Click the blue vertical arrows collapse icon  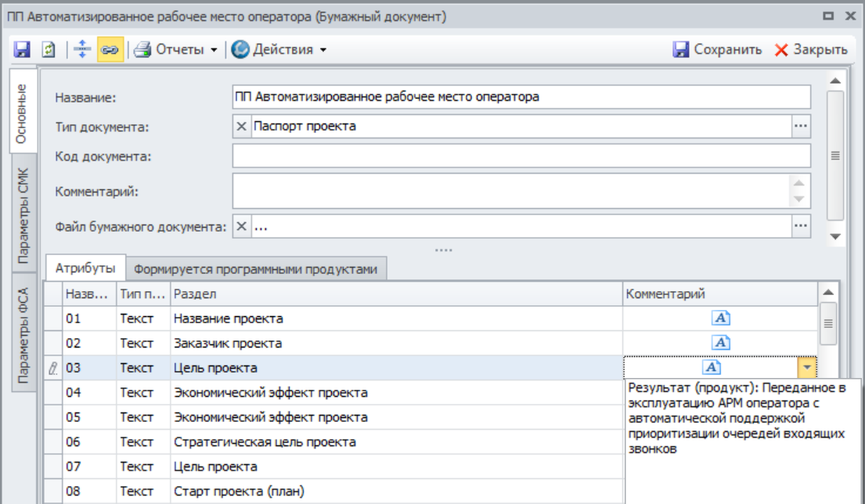pyautogui.click(x=82, y=49)
